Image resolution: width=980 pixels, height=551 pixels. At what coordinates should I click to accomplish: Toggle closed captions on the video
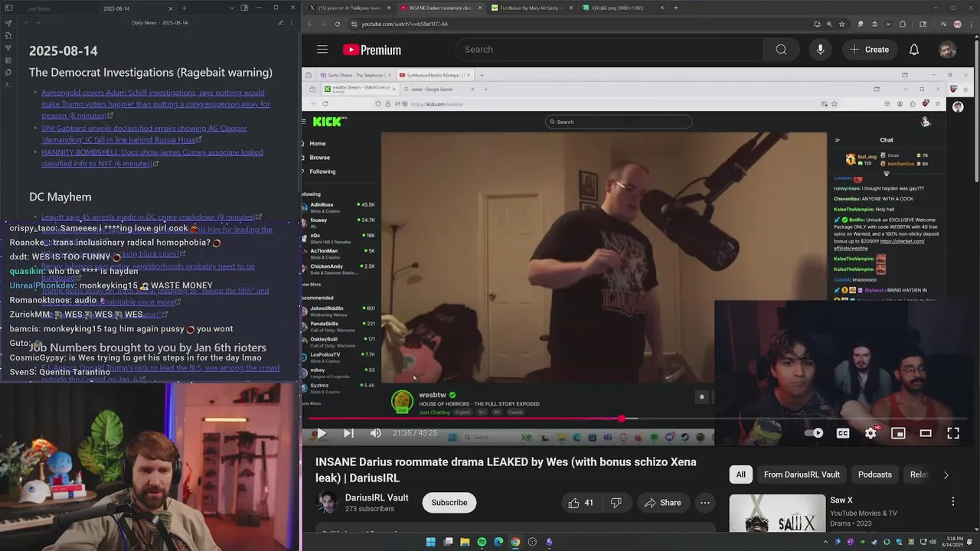pos(843,433)
